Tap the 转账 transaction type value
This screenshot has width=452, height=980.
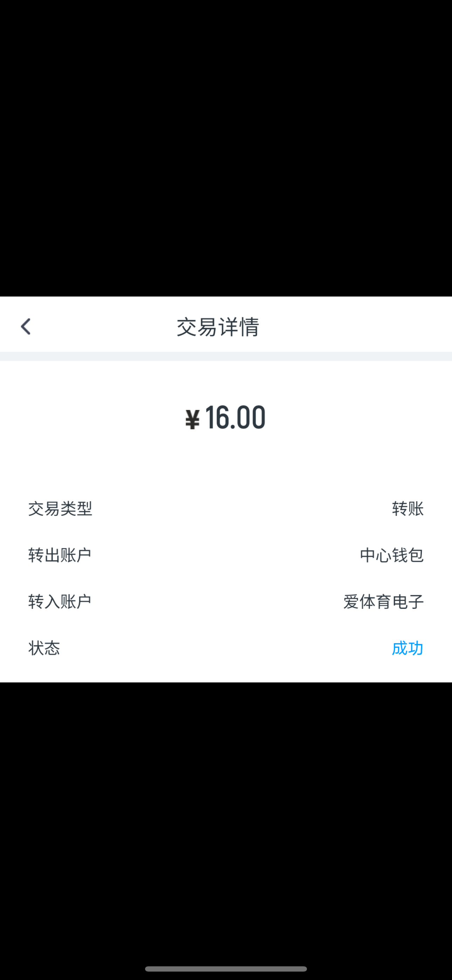point(408,509)
